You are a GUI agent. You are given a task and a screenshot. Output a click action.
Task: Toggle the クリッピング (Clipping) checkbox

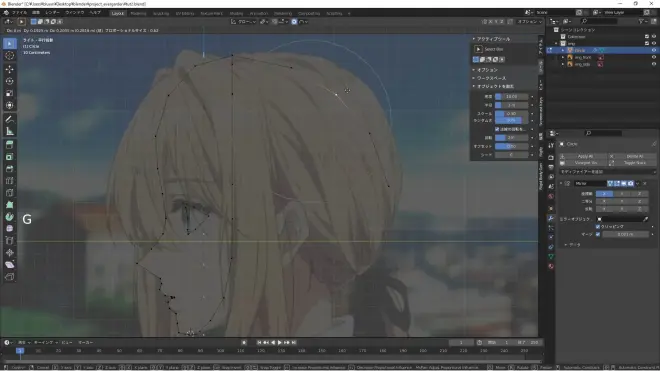coord(598,227)
